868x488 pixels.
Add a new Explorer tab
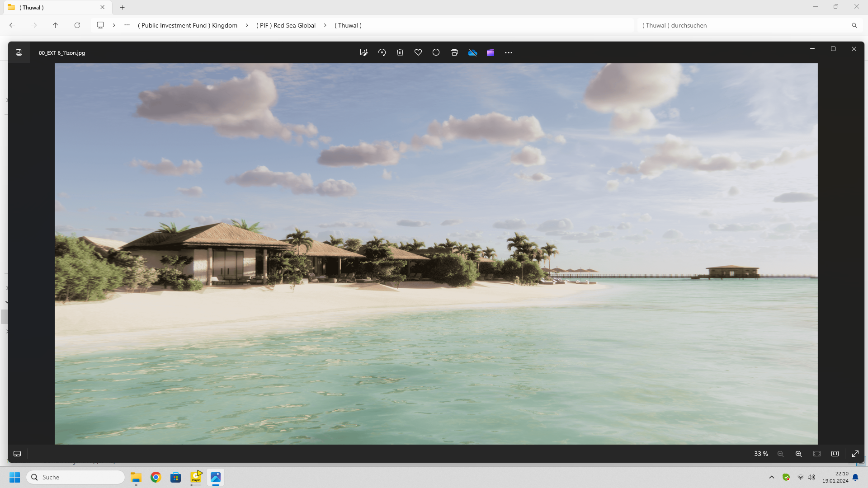(122, 7)
